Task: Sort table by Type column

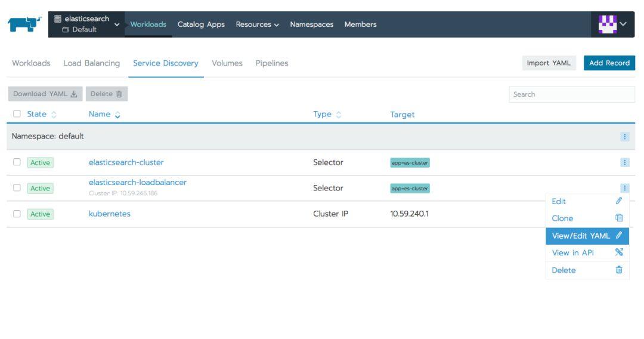Action: point(327,114)
